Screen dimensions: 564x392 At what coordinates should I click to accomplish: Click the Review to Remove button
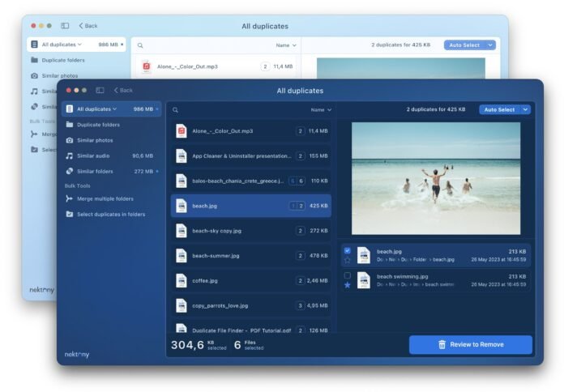470,344
